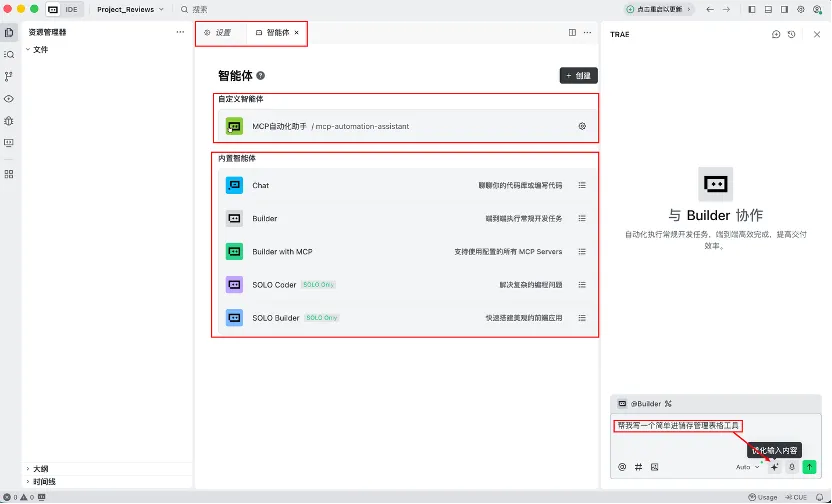Screen dimensions: 832x504
Task: Optimize input with the sparkle icon
Action: pos(775,467)
